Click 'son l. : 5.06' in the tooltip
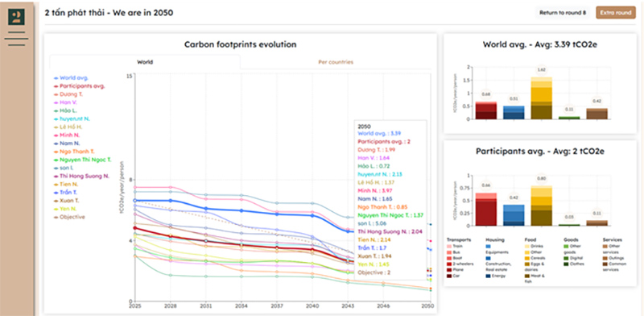Viewport: 644px width, 316px height. tap(371, 223)
